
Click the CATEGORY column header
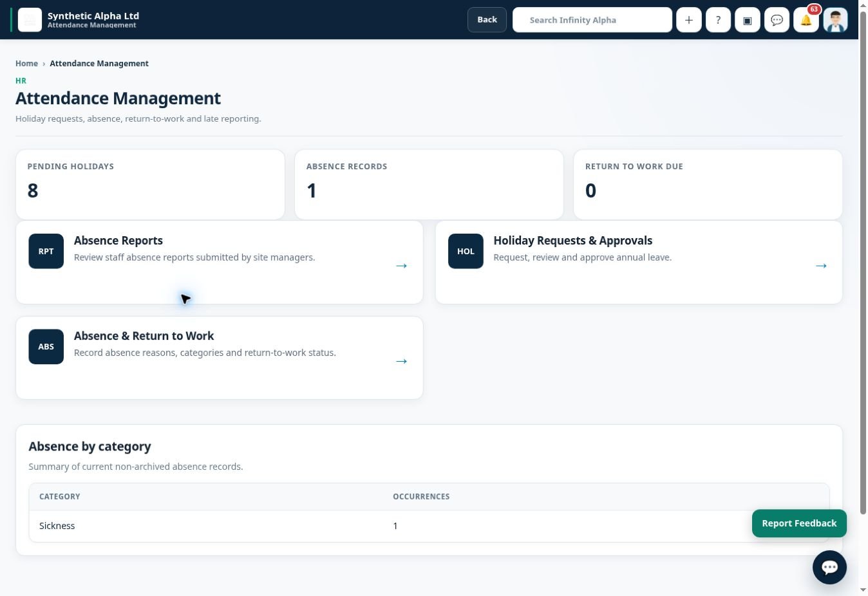tap(60, 496)
